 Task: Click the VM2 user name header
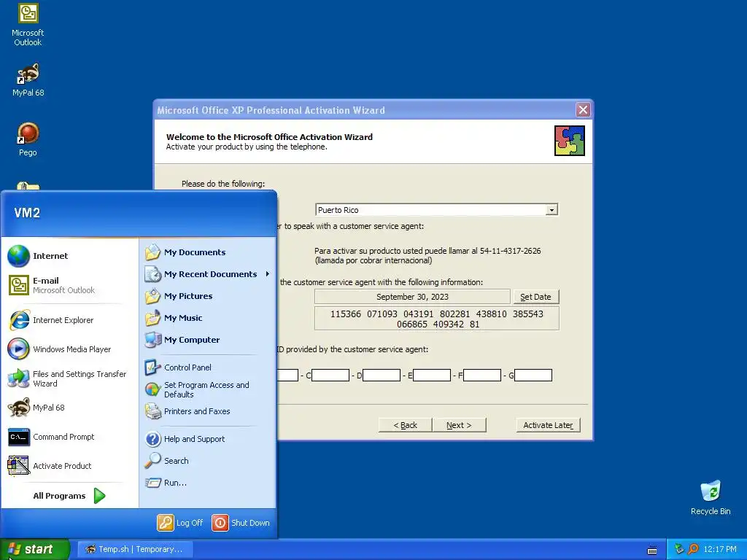[x=27, y=213]
